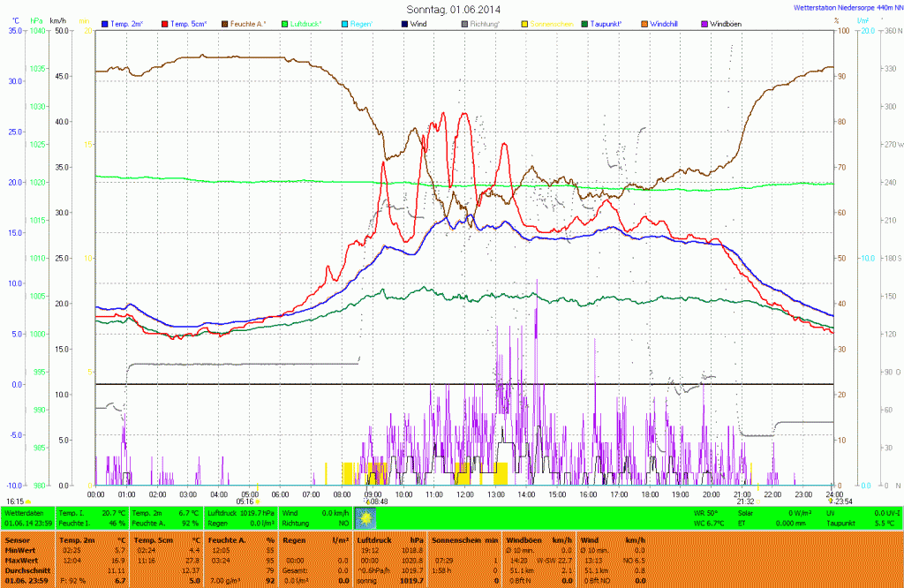The width and height of the screenshot is (904, 588).
Task: Click the 21:32 sunset time marker
Action: [x=745, y=501]
